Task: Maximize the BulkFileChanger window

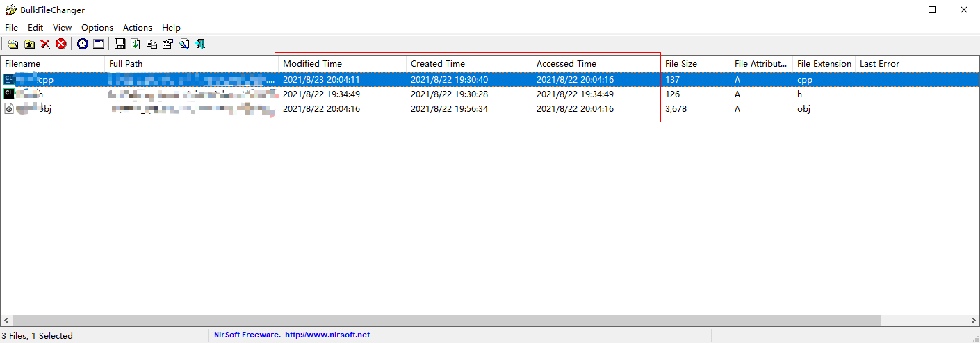Action: [x=932, y=10]
